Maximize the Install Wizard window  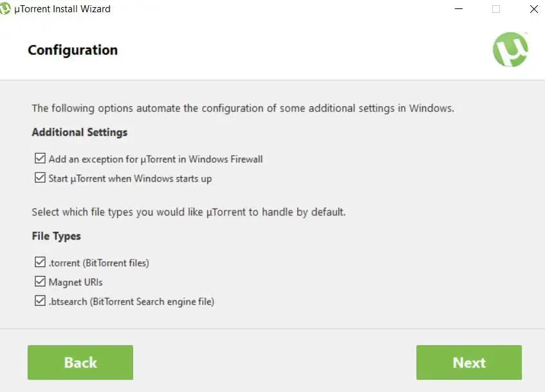(496, 9)
